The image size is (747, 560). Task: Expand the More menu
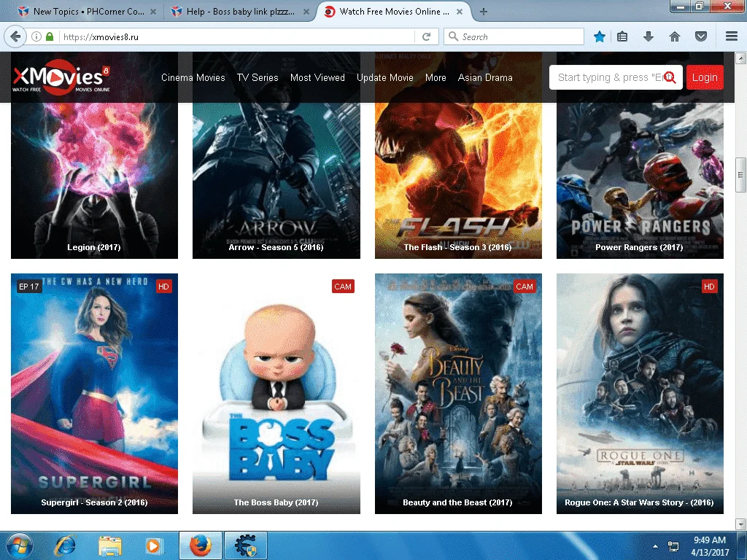(436, 77)
